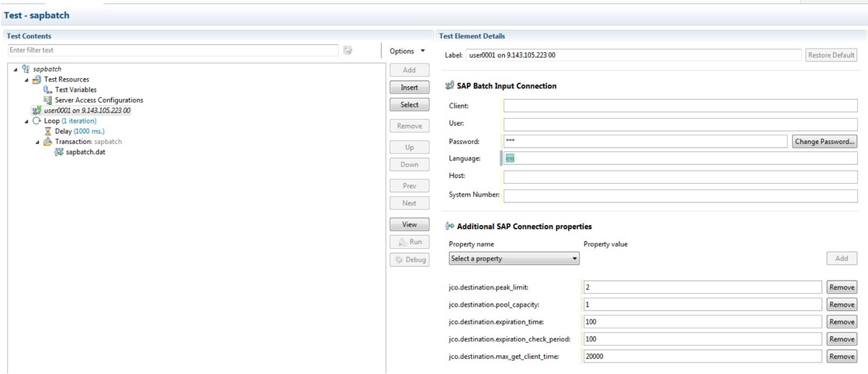Remove the jco.destination.pool_capacity property
The width and height of the screenshot is (868, 374).
(x=842, y=305)
